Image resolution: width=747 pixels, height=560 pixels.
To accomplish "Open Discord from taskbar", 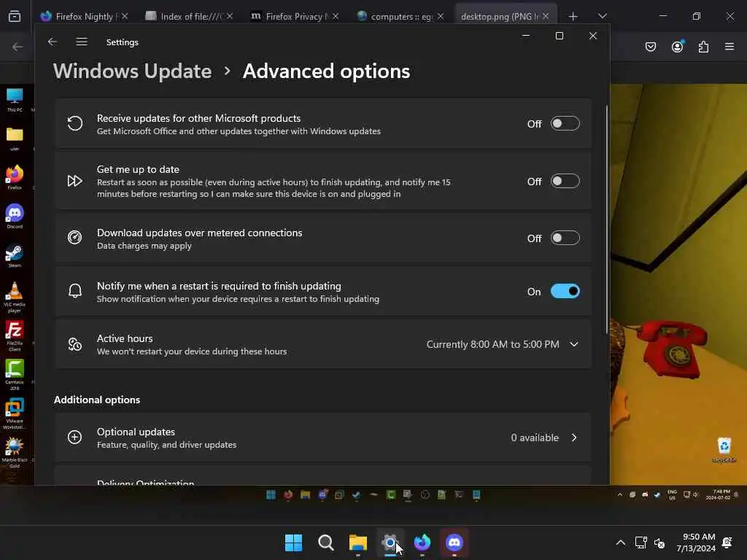I will [454, 542].
